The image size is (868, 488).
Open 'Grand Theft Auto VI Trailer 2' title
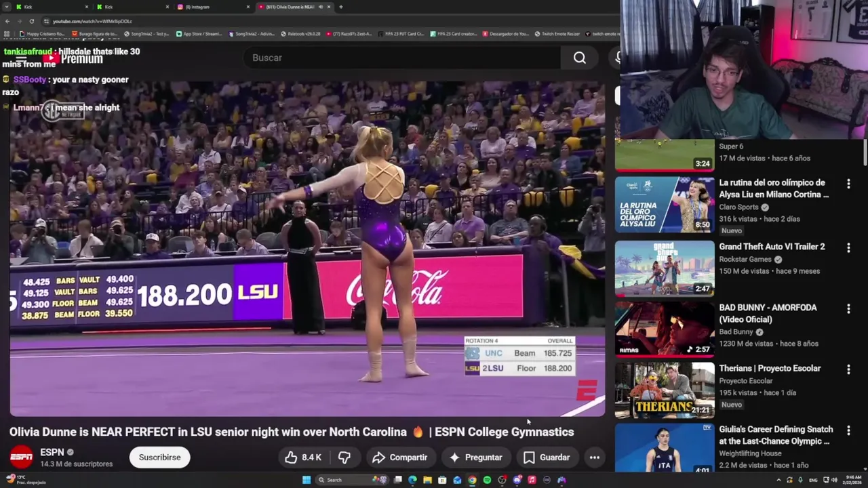click(x=772, y=247)
